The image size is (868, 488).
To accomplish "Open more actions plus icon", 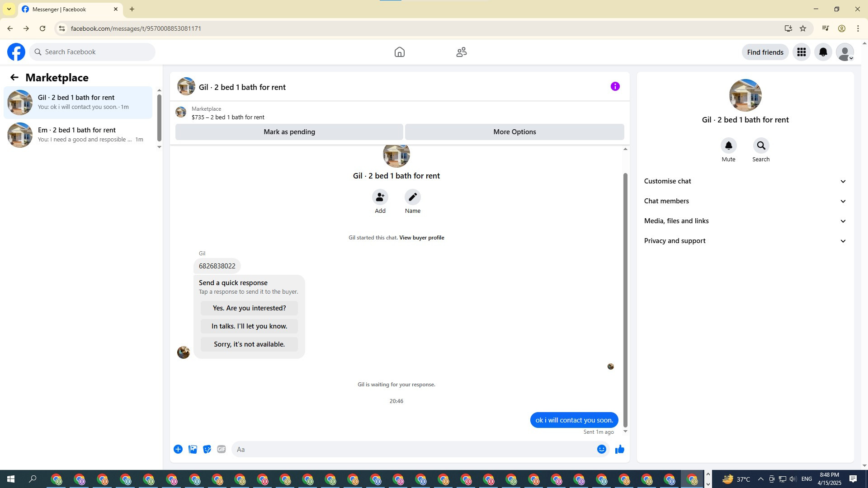I will [x=178, y=449].
